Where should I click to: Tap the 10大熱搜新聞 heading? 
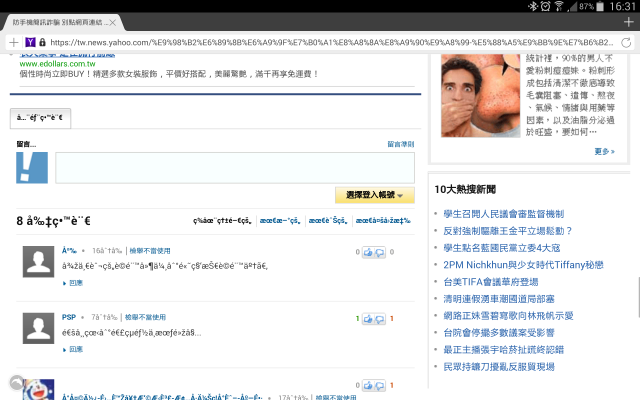tap(465, 189)
